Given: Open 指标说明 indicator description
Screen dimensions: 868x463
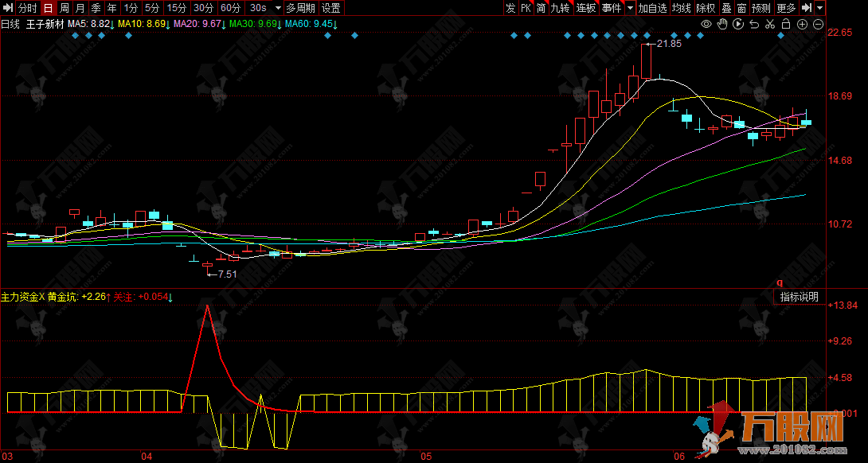Looking at the screenshot, I should (799, 297).
